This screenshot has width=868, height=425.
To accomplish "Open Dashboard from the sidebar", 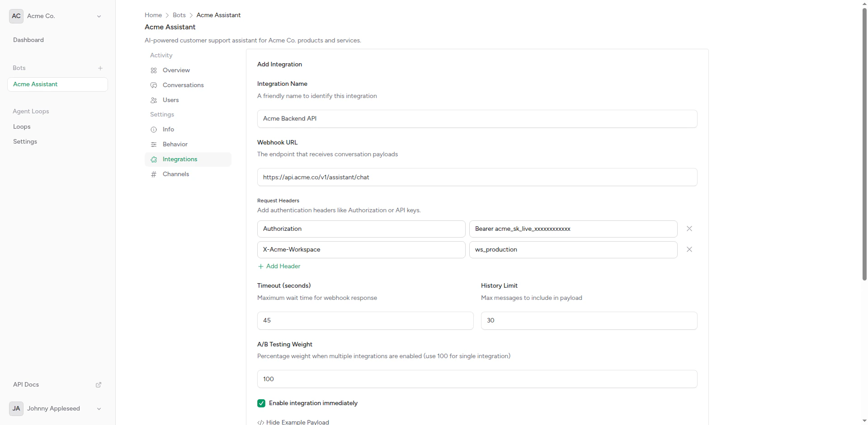I will click(28, 40).
